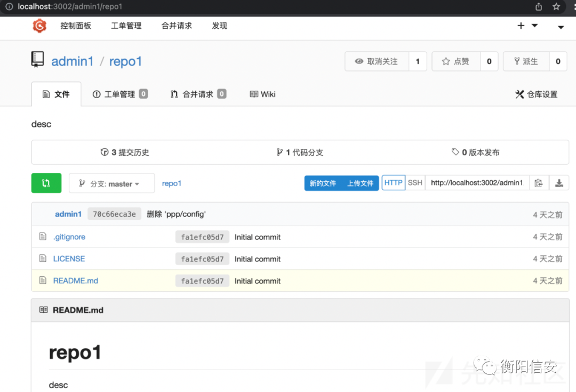Click the browser address bar URL
576x392 pixels.
pos(70,6)
